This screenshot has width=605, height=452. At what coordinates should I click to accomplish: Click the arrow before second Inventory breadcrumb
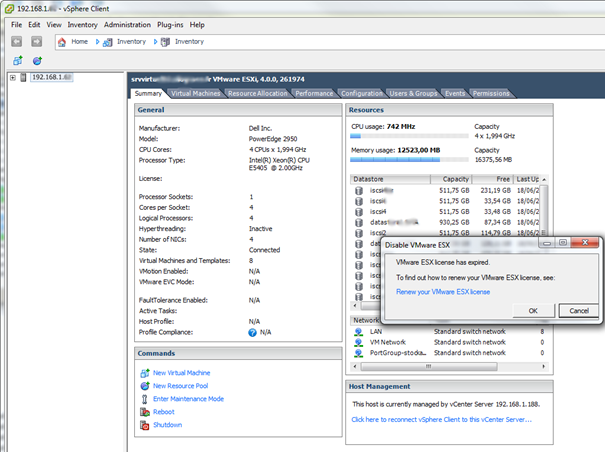155,42
